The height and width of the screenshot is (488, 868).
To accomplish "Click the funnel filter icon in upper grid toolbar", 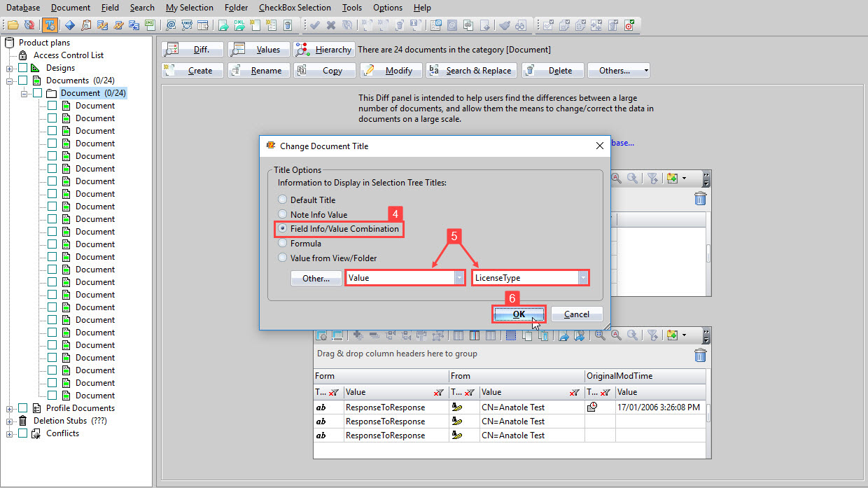I will (x=652, y=178).
